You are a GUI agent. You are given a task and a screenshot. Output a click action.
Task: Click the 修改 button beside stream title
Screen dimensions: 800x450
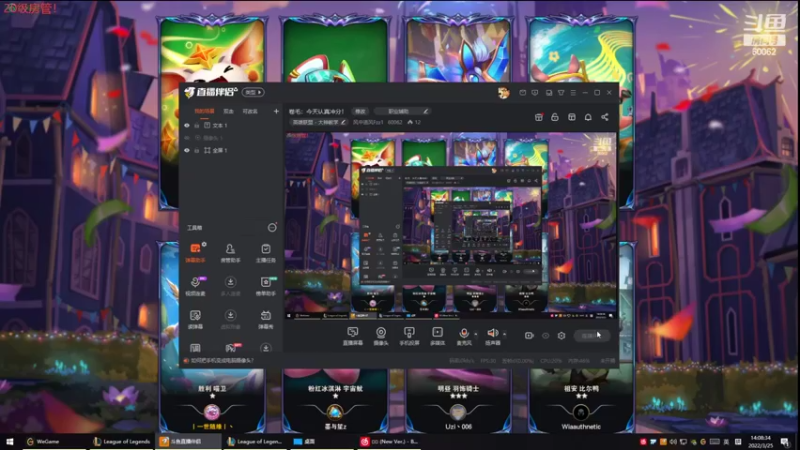click(x=360, y=111)
